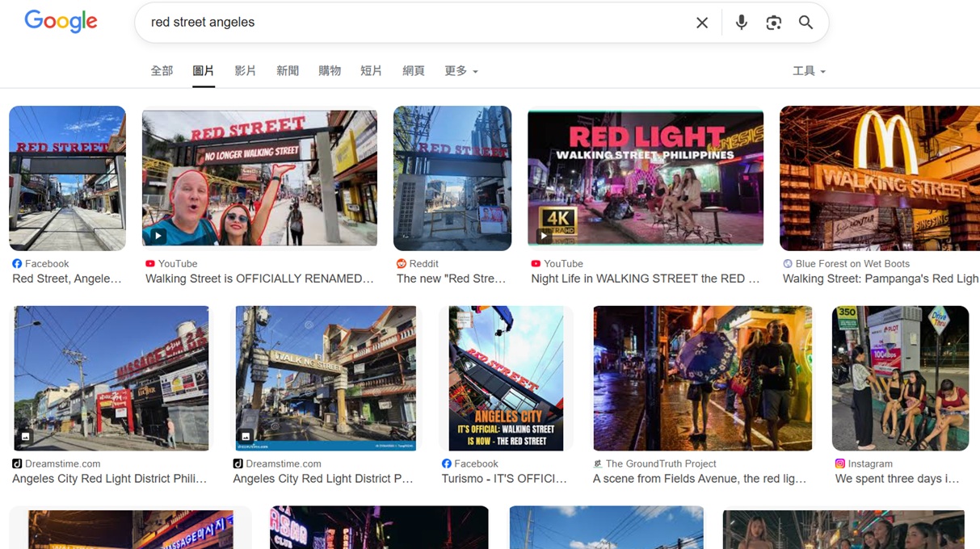Open Reddit Red Street gate photo thumbnail
The height and width of the screenshot is (549, 980).
452,178
